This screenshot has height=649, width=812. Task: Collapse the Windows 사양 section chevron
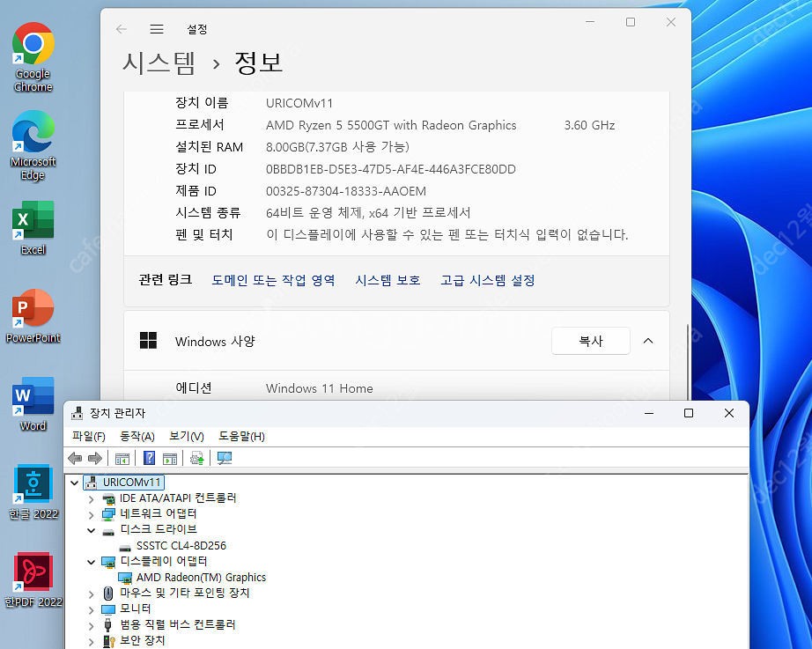point(649,341)
